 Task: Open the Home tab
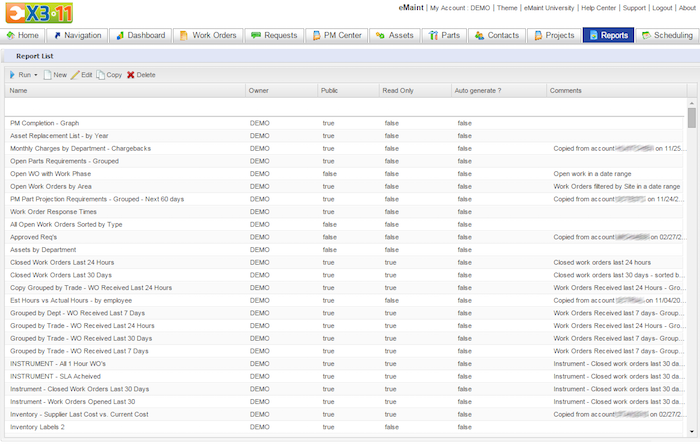[x=23, y=35]
